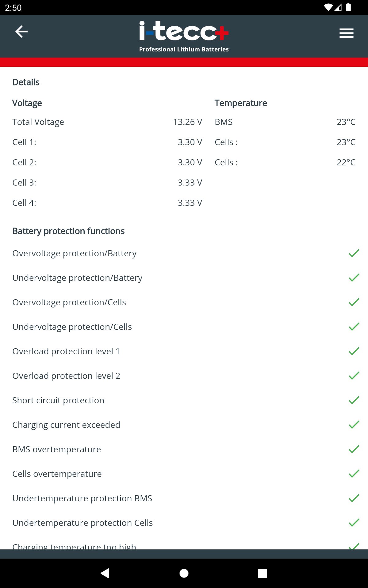The width and height of the screenshot is (368, 588).
Task: Open Android recent apps square
Action: pos(262,573)
